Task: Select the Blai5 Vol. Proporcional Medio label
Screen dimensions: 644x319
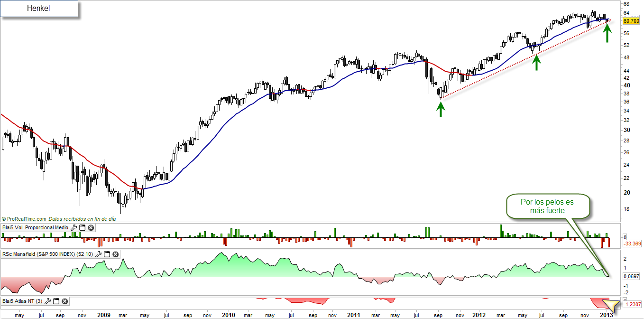Action: click(x=35, y=228)
